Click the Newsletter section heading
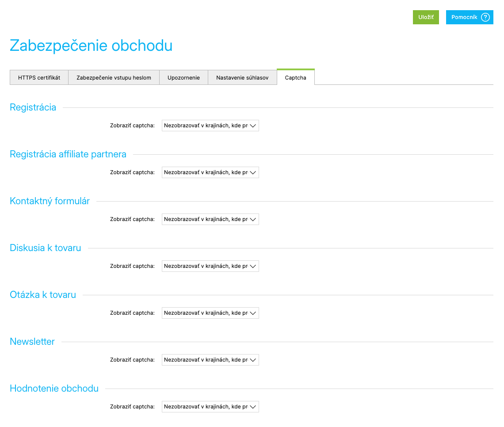This screenshot has height=427, width=504. [x=32, y=342]
